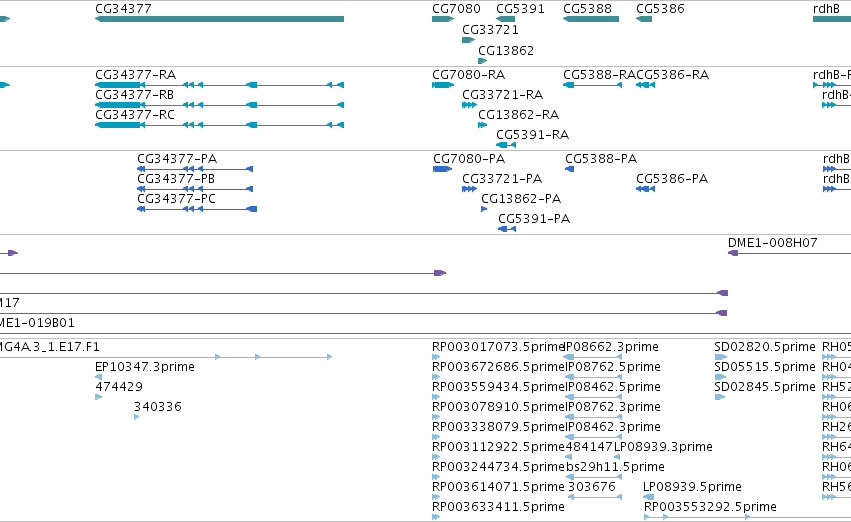Click the CG5386-RA transcript label
Viewport: 851px width, 522px height.
(x=672, y=74)
